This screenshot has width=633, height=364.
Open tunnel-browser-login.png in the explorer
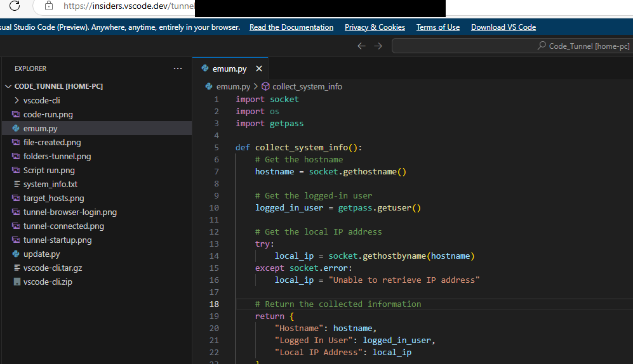tap(97, 212)
